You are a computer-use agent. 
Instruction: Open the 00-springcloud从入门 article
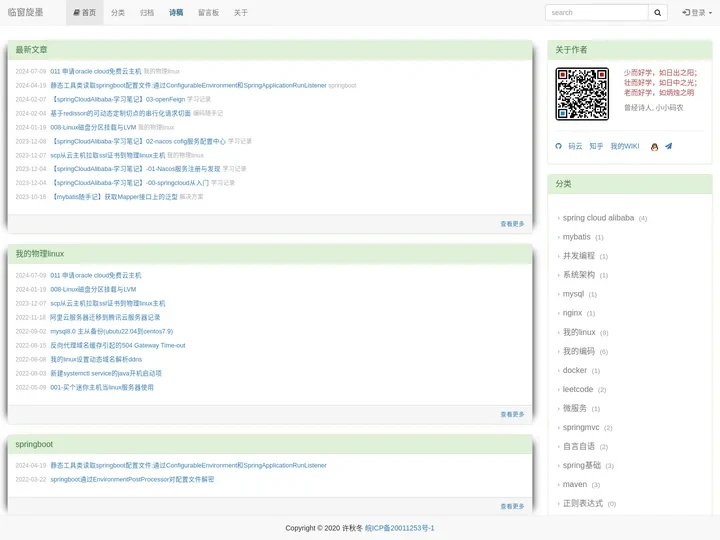(129, 183)
